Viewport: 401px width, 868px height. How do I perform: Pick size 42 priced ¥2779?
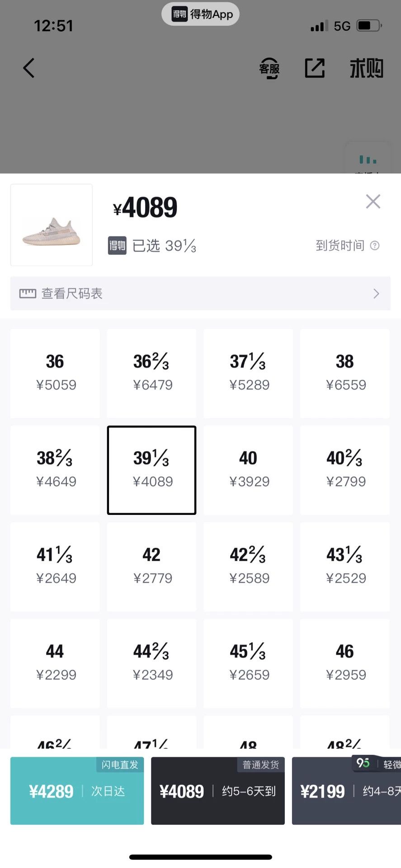pyautogui.click(x=151, y=566)
